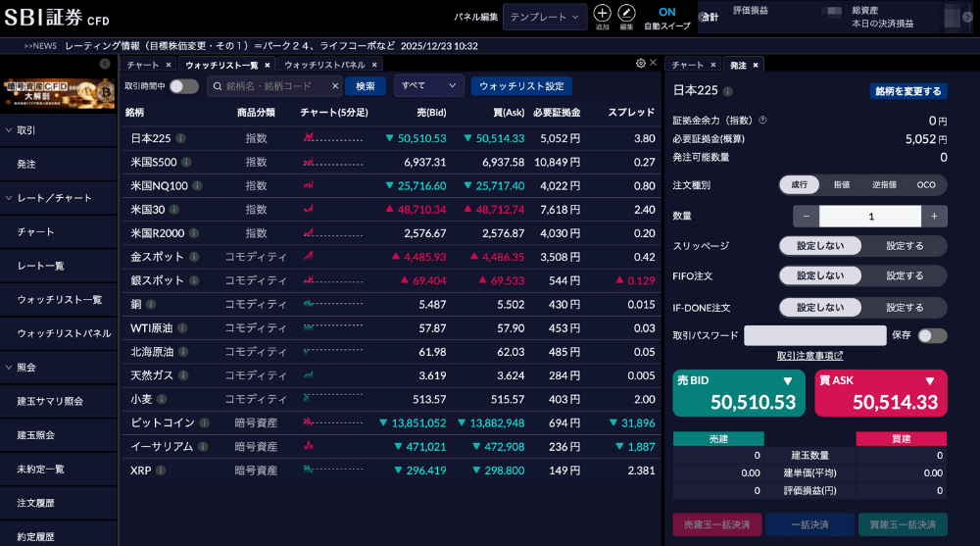Click the 買 ASK 50,514.33 button
The width and height of the screenshot is (980, 546).
[881, 393]
